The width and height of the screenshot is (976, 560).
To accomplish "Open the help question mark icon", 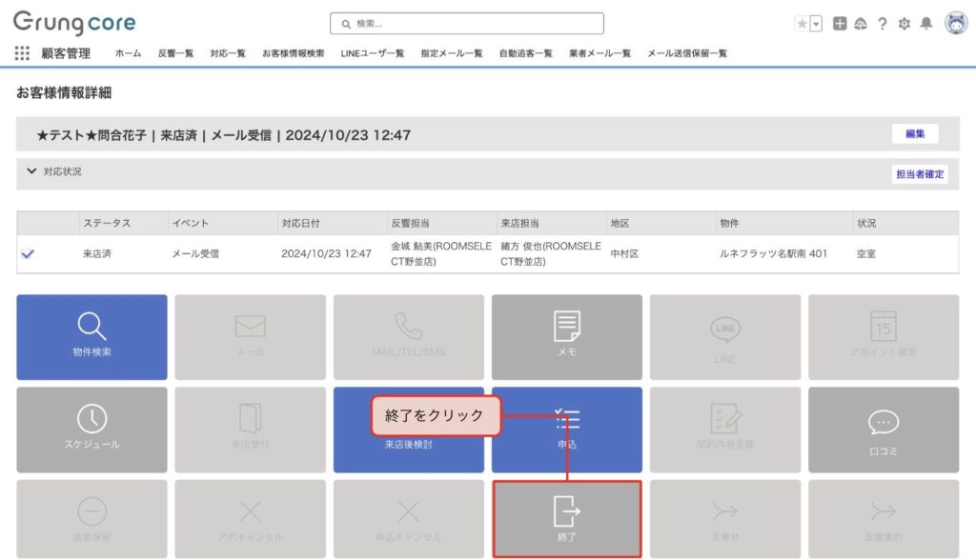I will 883,24.
